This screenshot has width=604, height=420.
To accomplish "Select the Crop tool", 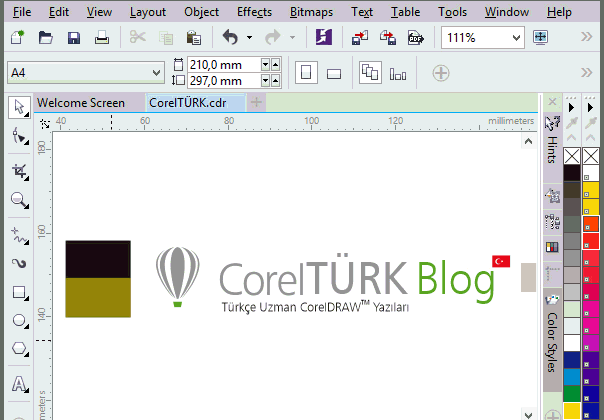I will [x=19, y=171].
